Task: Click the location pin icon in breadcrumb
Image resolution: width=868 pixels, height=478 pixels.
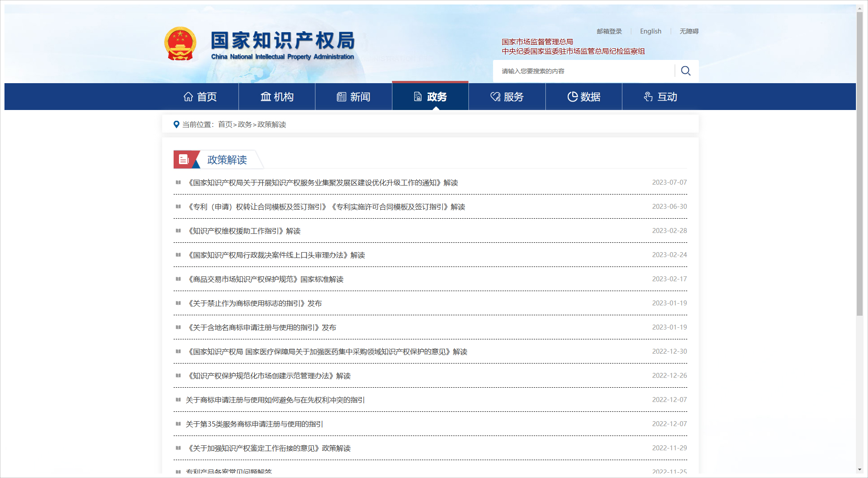Action: tap(176, 124)
